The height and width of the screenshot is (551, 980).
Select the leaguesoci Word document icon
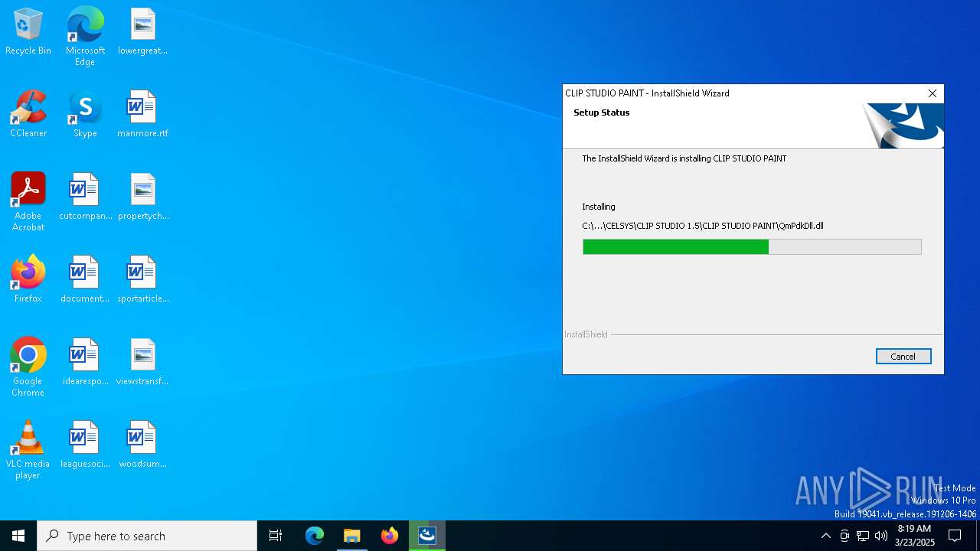coord(85,445)
